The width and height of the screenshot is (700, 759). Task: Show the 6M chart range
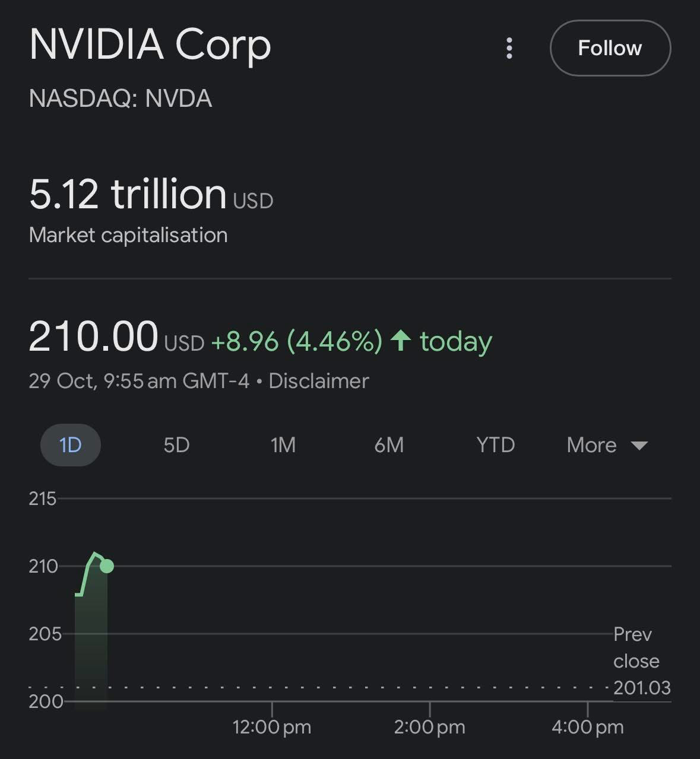click(389, 445)
